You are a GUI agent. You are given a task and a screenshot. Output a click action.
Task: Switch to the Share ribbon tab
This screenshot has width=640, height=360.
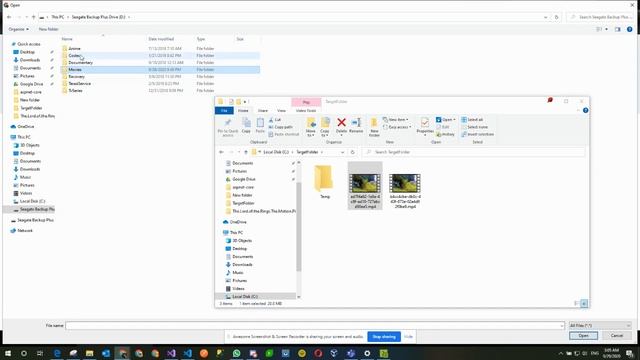tap(262, 111)
